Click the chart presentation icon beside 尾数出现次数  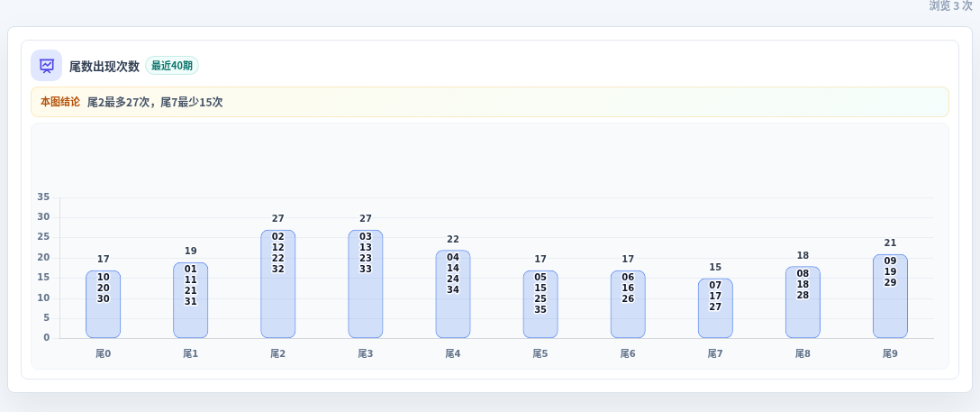(x=46, y=66)
